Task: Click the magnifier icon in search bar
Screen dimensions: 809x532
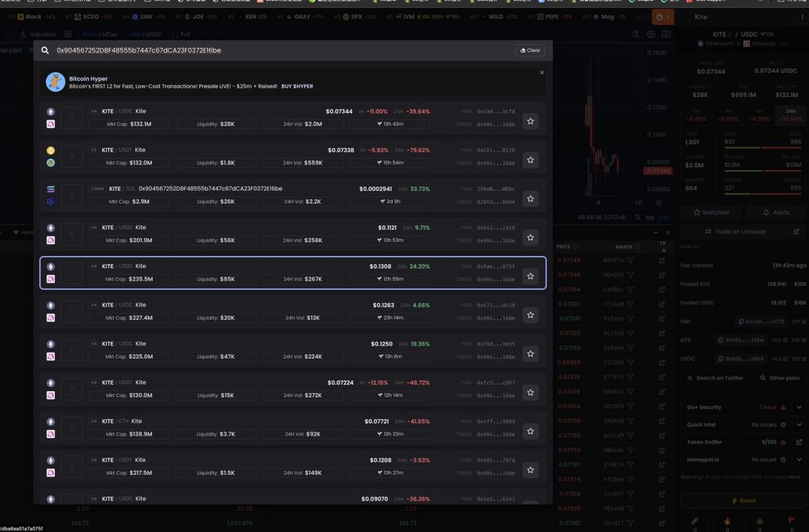Action: point(46,50)
